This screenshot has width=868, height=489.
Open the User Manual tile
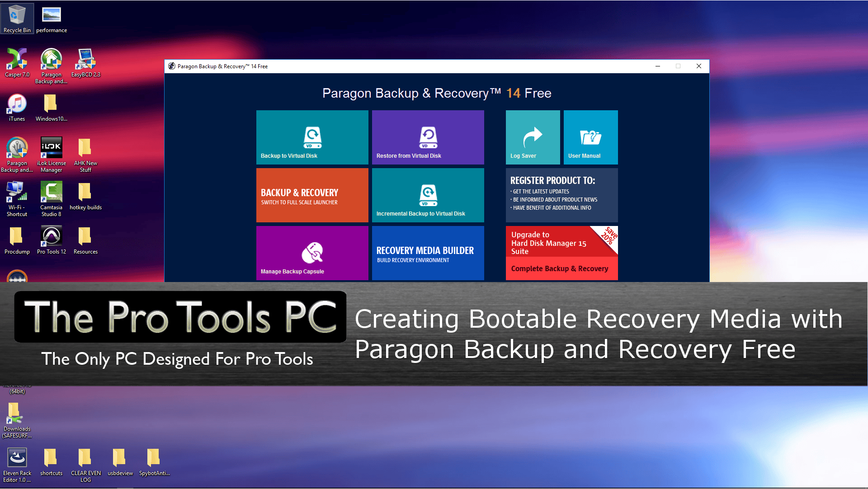[x=591, y=137]
